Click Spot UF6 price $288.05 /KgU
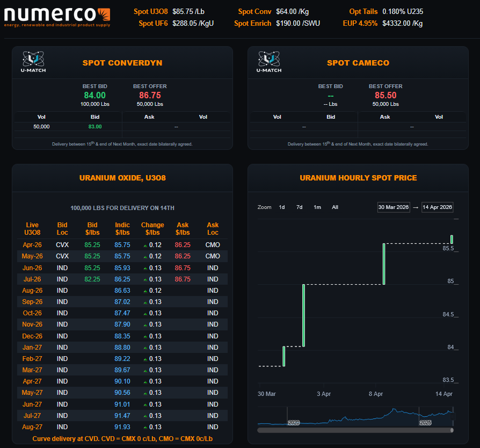This screenshot has height=448, width=480. point(193,23)
